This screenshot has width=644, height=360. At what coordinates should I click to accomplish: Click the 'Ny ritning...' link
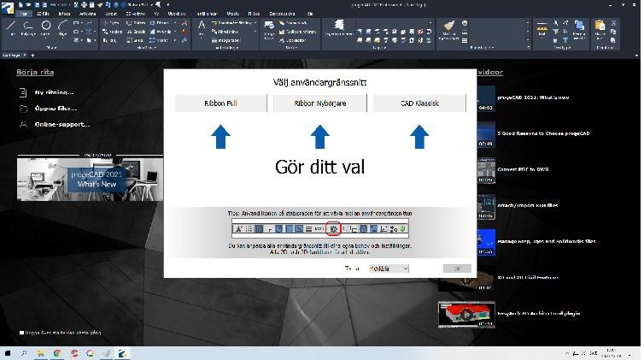(x=54, y=92)
